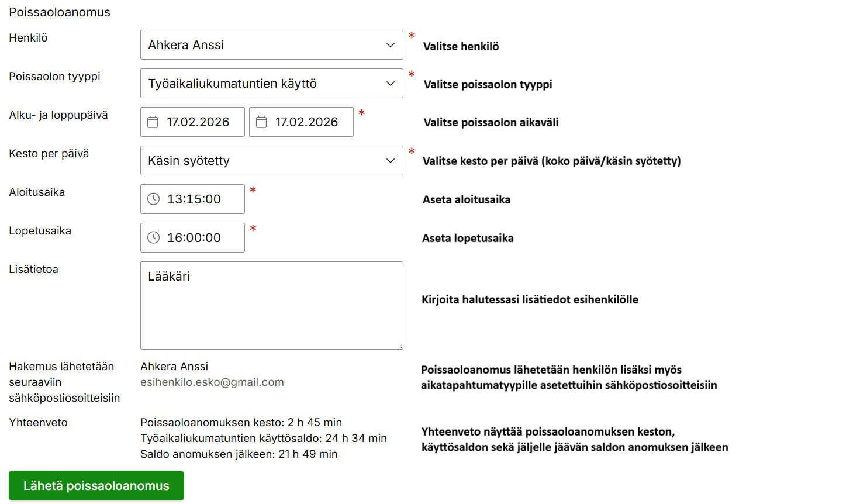Image resolution: width=867 pixels, height=504 pixels.
Task: Click the start date text 17.02.2026 in the first date box
Action: click(198, 122)
